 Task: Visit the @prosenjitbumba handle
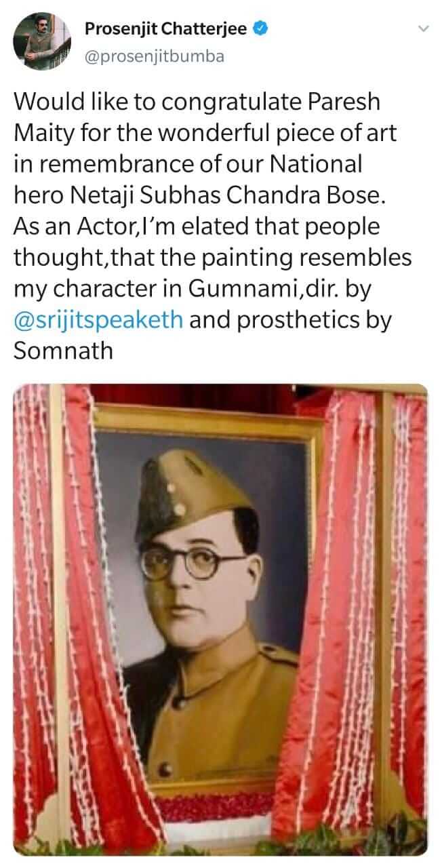point(154,56)
